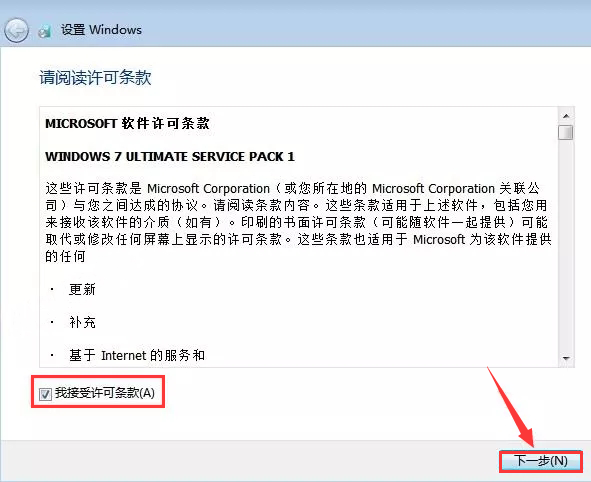
Task: Click the 下一步(N) button
Action: (541, 461)
